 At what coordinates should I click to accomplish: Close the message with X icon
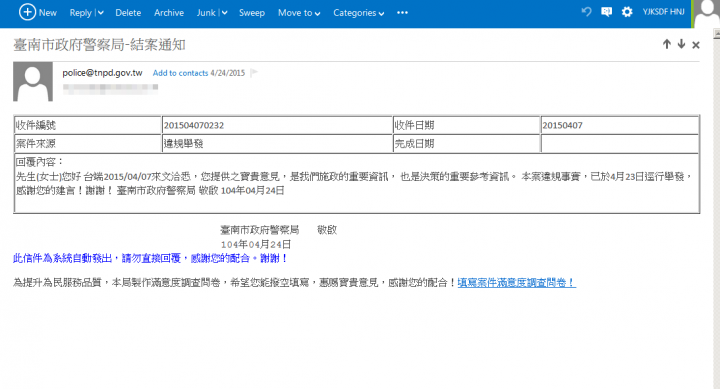pyautogui.click(x=696, y=45)
